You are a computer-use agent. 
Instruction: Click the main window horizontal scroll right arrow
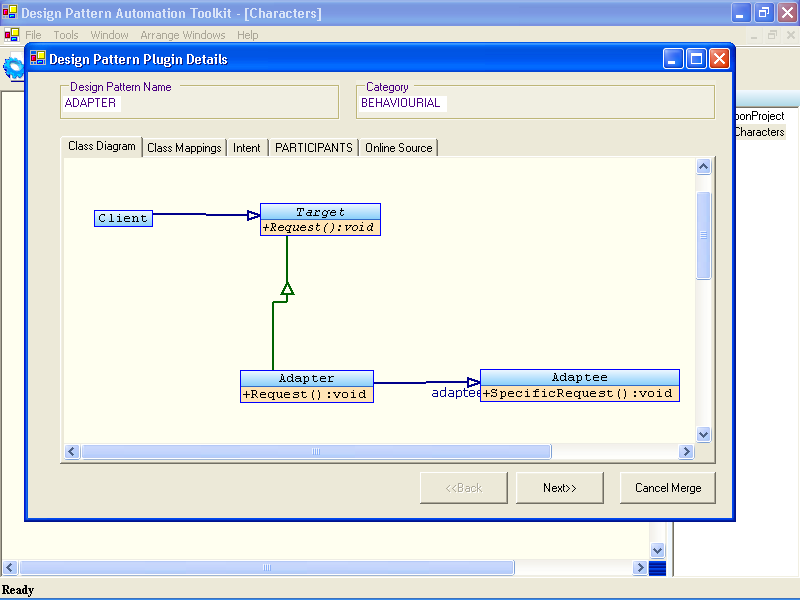640,567
